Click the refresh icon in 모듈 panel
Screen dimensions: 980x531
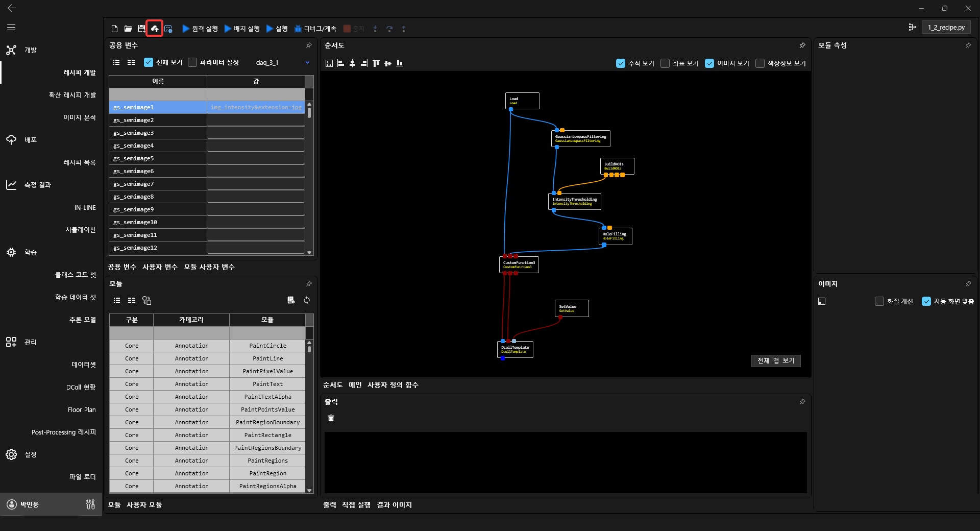pyautogui.click(x=307, y=300)
